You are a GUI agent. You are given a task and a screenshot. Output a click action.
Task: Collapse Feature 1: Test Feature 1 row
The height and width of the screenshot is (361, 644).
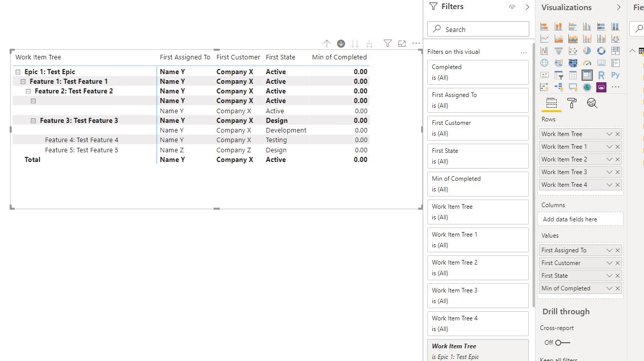tap(23, 82)
